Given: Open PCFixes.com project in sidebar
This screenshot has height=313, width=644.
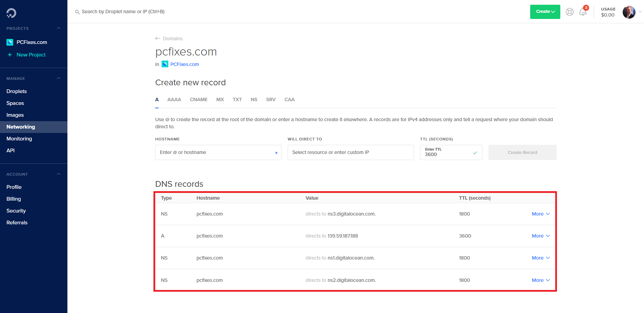Looking at the screenshot, I should (x=32, y=42).
